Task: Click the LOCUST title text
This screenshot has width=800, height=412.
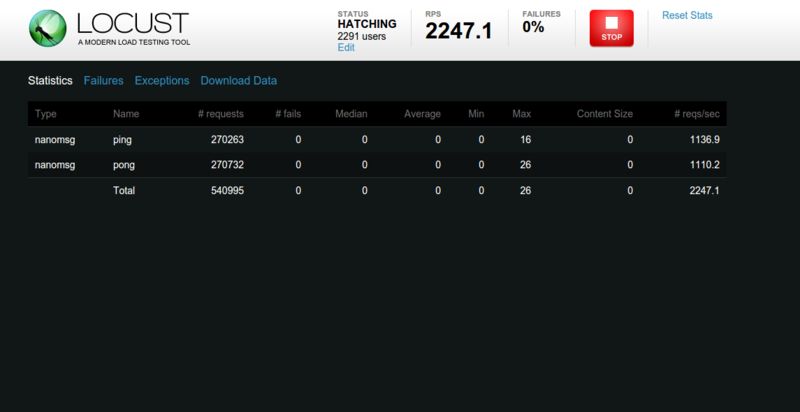Action: point(133,23)
